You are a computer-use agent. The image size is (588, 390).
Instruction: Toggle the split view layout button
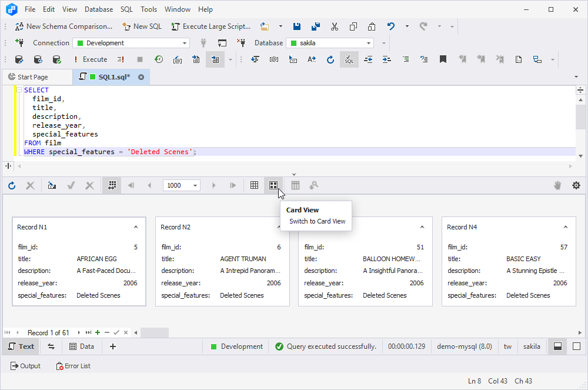[557, 346]
